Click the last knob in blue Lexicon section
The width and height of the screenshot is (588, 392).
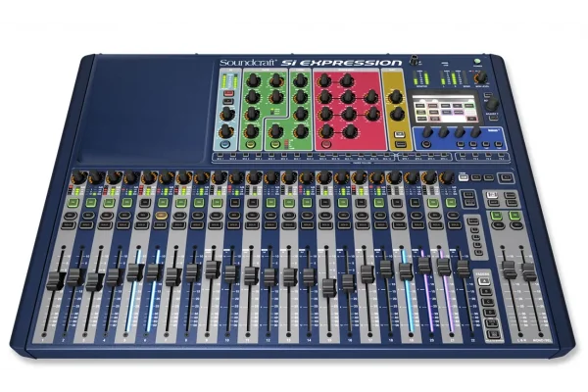[x=475, y=131]
